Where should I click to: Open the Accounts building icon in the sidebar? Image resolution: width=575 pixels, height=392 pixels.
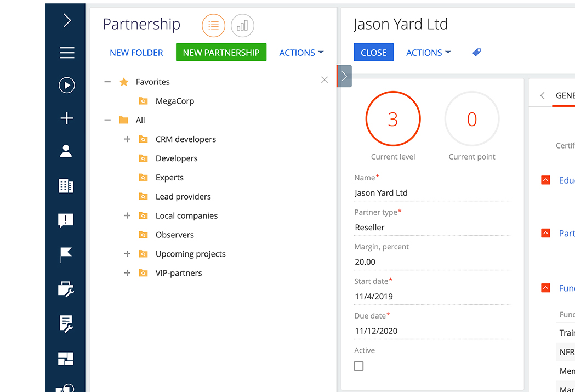click(66, 186)
